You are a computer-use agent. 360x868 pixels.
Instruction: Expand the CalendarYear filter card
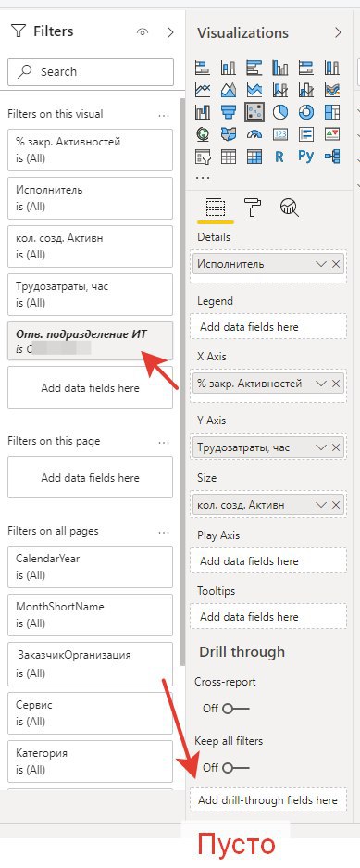point(90,567)
